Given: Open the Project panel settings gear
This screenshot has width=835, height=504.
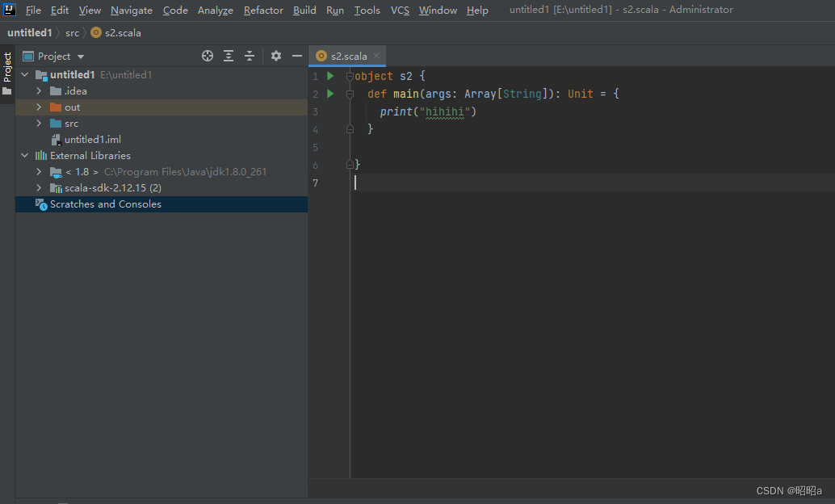Looking at the screenshot, I should pyautogui.click(x=276, y=56).
